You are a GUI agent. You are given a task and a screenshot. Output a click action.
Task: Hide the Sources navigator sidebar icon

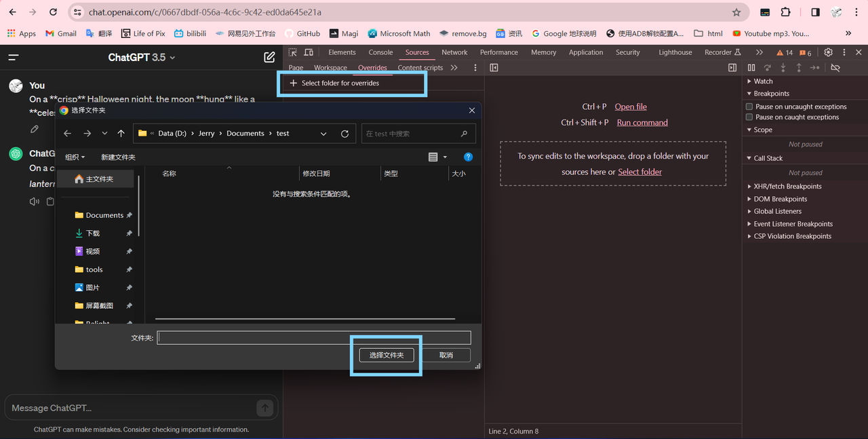click(x=494, y=68)
